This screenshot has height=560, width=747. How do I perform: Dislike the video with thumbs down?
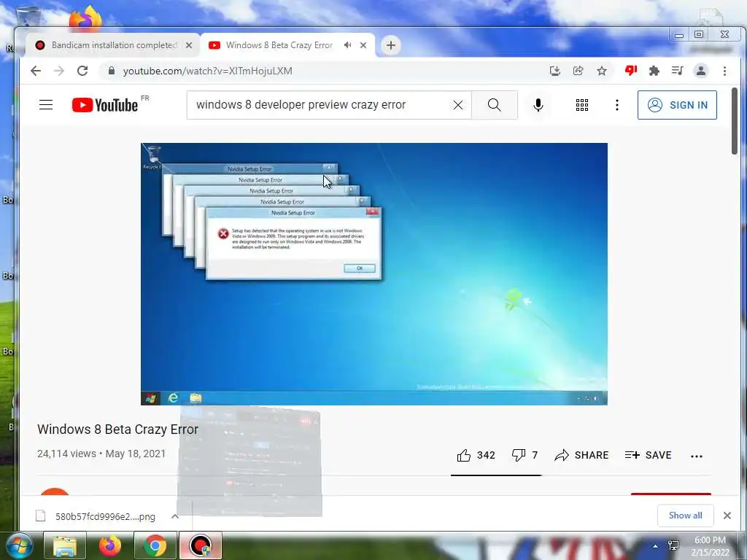click(525, 455)
